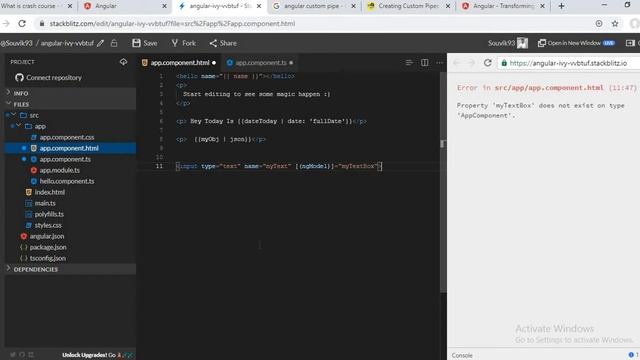This screenshot has width=640, height=360.
Task: Open hello.component.ts file
Action: tap(67, 181)
